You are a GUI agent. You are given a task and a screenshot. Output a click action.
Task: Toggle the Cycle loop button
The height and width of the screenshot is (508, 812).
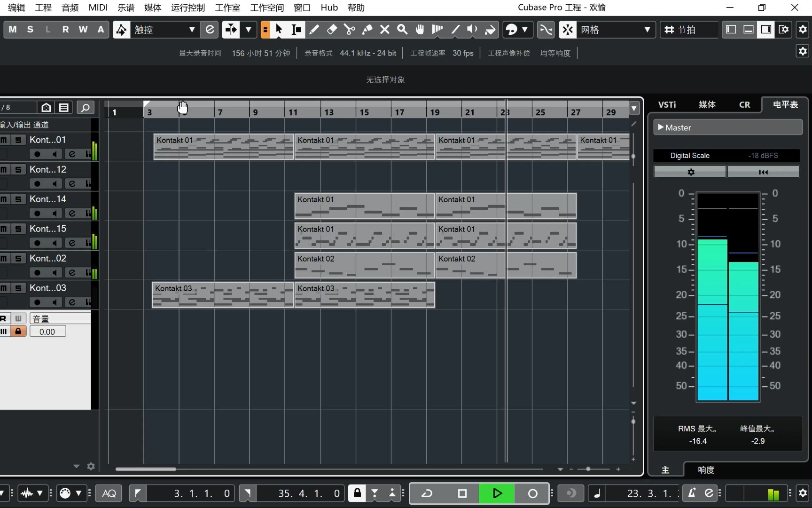(x=427, y=493)
